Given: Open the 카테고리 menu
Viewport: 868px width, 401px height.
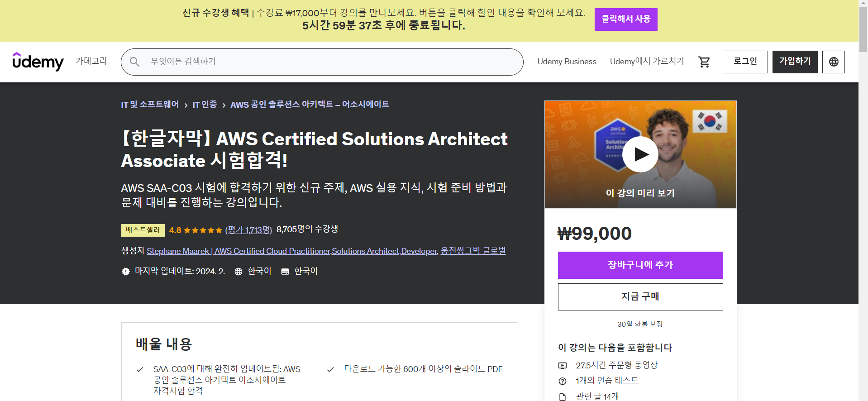Looking at the screenshot, I should pyautogui.click(x=91, y=61).
